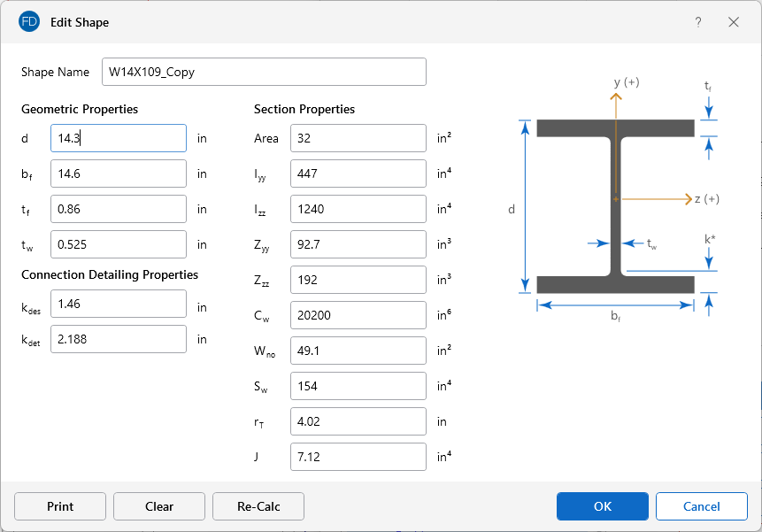Click the FD application icon in title bar
This screenshot has width=762, height=532.
[x=29, y=21]
